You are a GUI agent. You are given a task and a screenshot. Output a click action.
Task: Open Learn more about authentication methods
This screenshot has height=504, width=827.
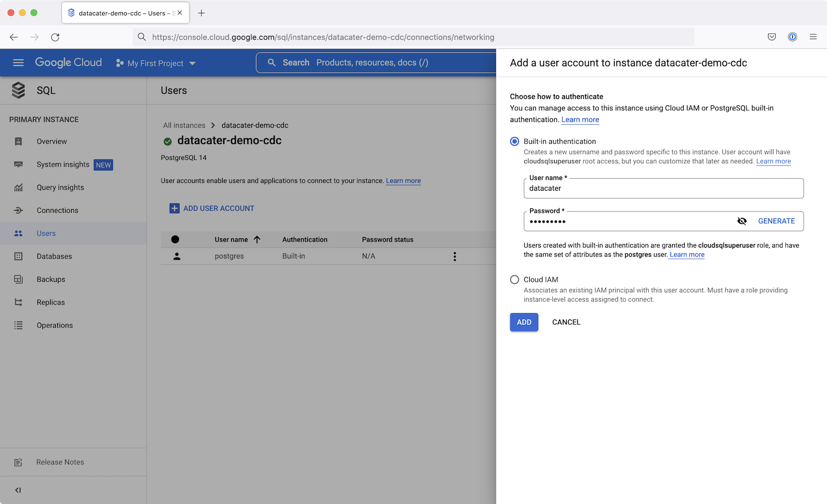point(580,120)
